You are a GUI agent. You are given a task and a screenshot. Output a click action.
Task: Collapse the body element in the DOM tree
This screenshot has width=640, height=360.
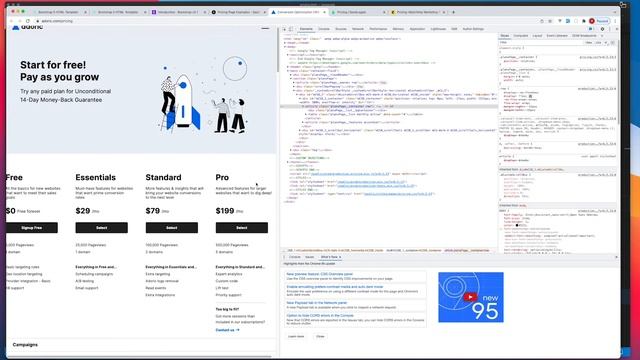point(285,47)
